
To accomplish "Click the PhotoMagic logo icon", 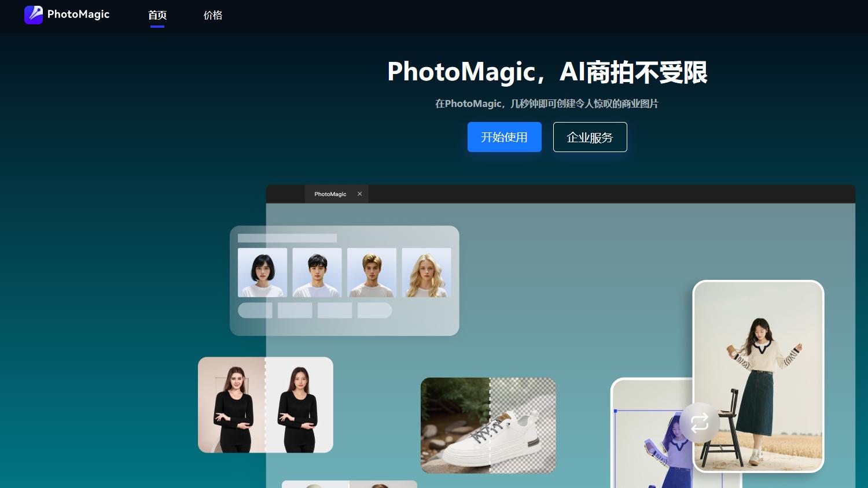I will pyautogui.click(x=34, y=14).
